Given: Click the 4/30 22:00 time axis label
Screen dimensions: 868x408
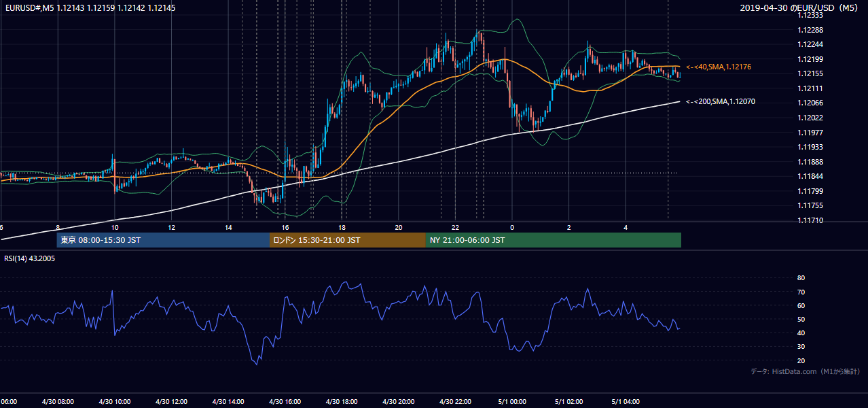Looking at the screenshot, I should pos(455,402).
